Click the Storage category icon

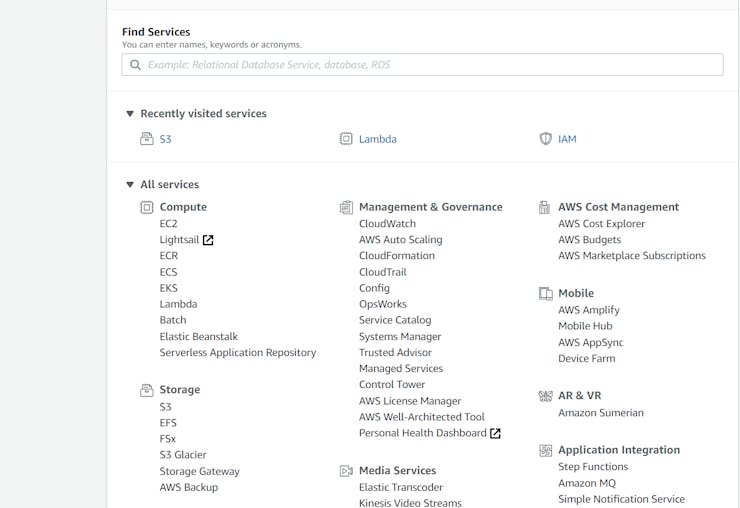[x=147, y=390]
